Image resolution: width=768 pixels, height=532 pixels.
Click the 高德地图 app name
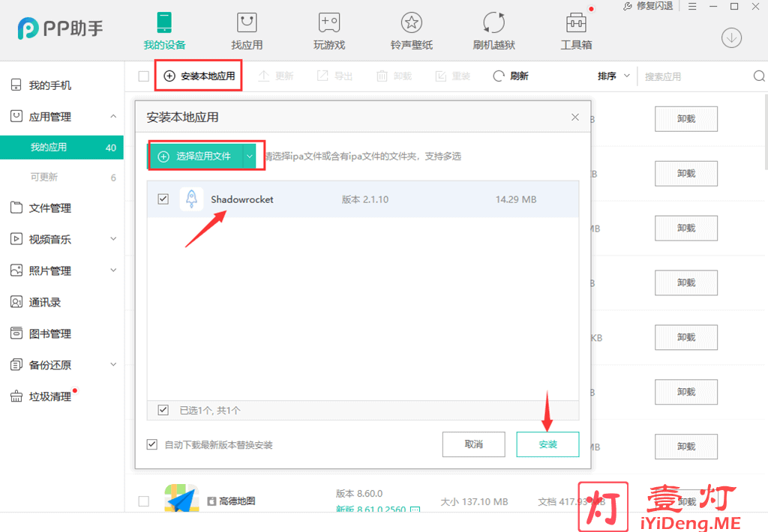pos(237,501)
